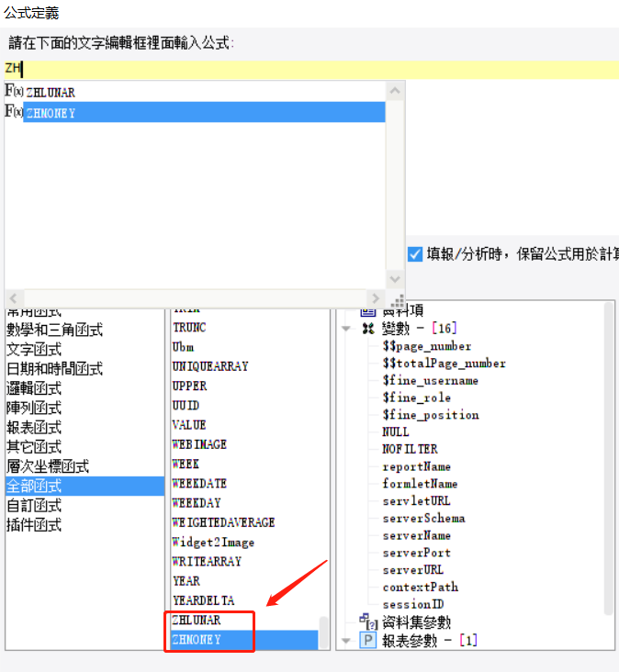Select $fine_role variable
The image size is (619, 672).
[417, 398]
